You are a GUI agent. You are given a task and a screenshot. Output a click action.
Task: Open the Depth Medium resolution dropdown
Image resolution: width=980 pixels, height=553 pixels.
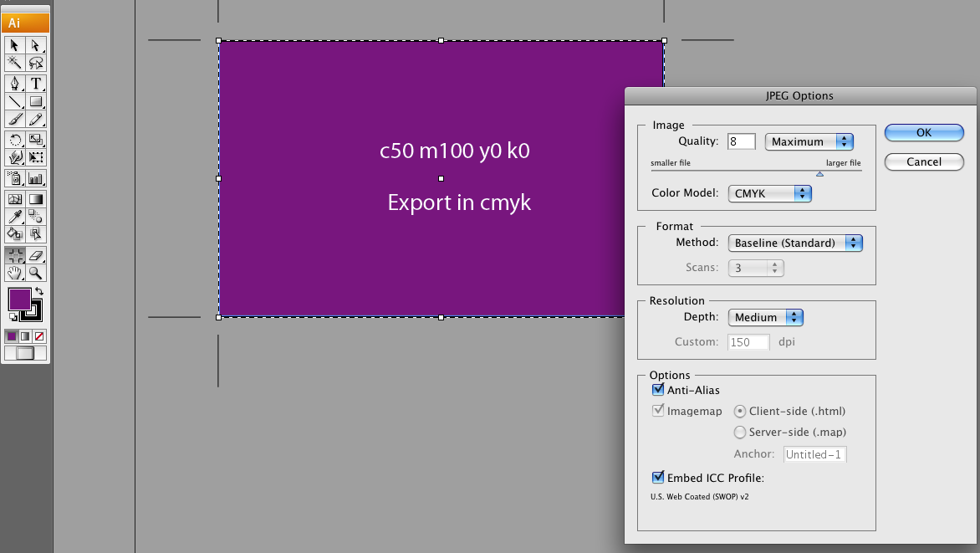coord(765,317)
